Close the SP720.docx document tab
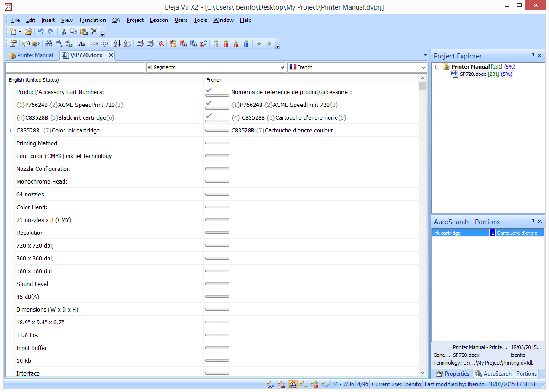 coord(111,55)
